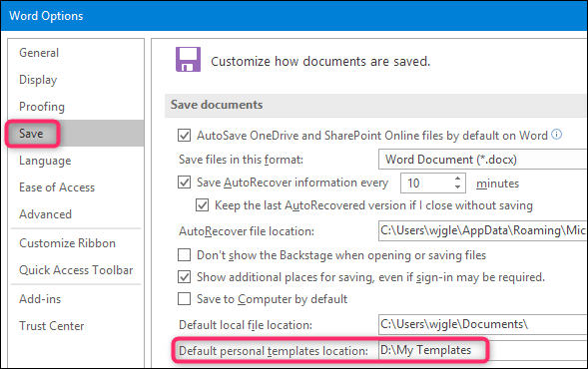The height and width of the screenshot is (369, 588).
Task: Decrease AutoRecover minutes with down arrow
Action: 457,186
